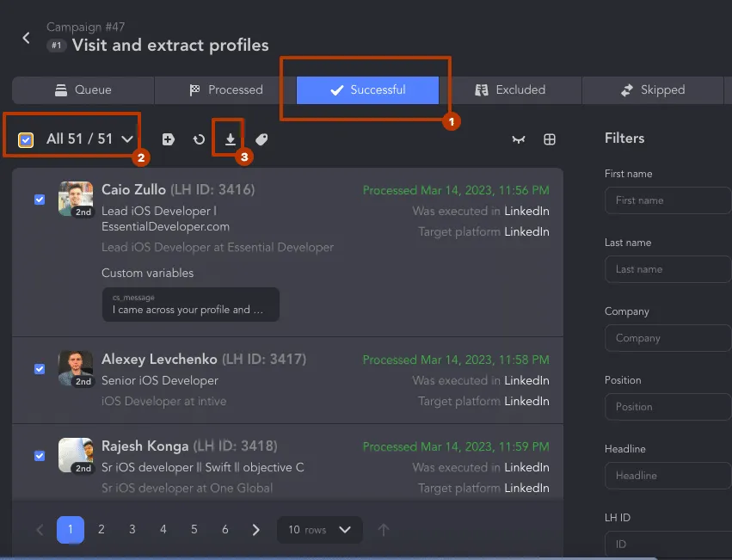Screen dimensions: 732x560
Task: Focus the Headline filter field
Action: (x=668, y=476)
